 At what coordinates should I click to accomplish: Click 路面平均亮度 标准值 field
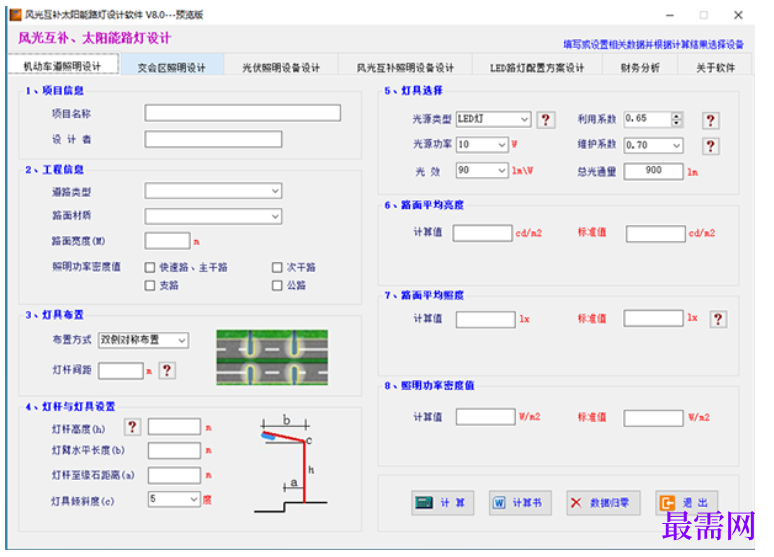tap(656, 234)
